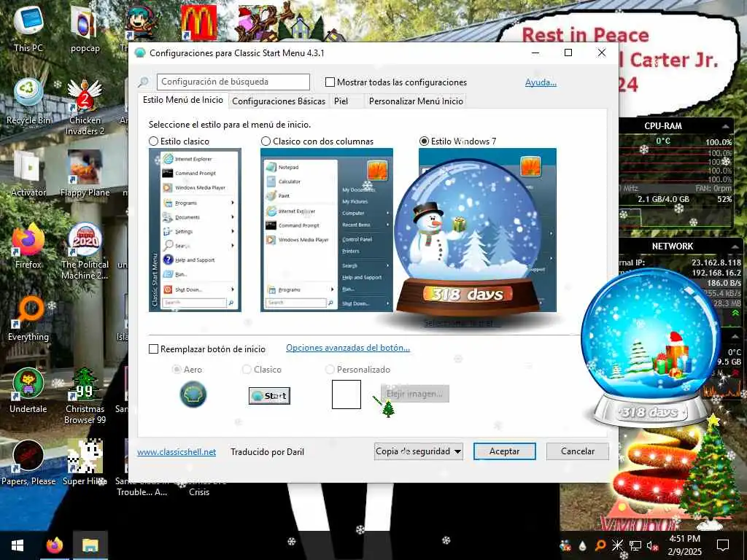Switch to Configuraciones Básicas tab
This screenshot has height=560, width=747.
click(279, 101)
